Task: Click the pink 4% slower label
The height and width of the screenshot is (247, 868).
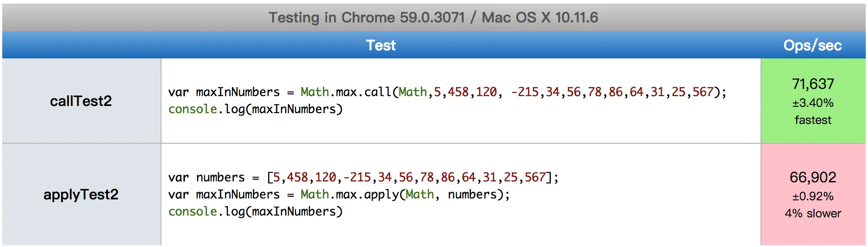Action: tap(813, 213)
